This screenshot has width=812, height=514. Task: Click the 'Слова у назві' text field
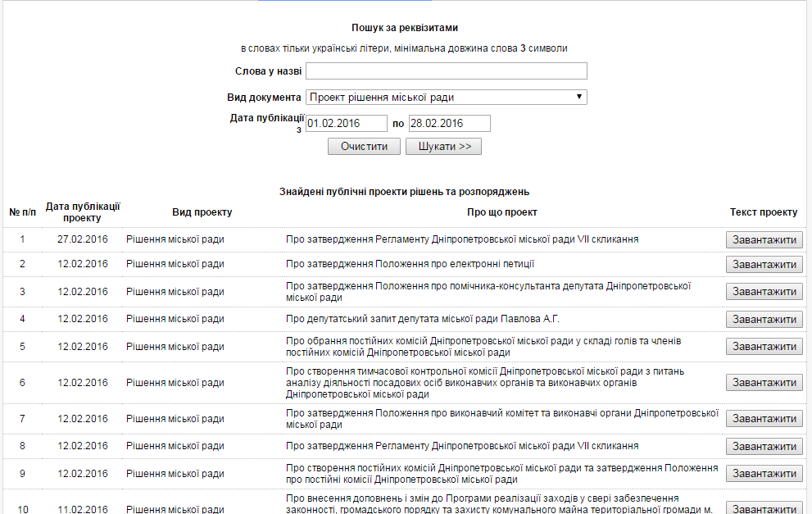tap(446, 71)
